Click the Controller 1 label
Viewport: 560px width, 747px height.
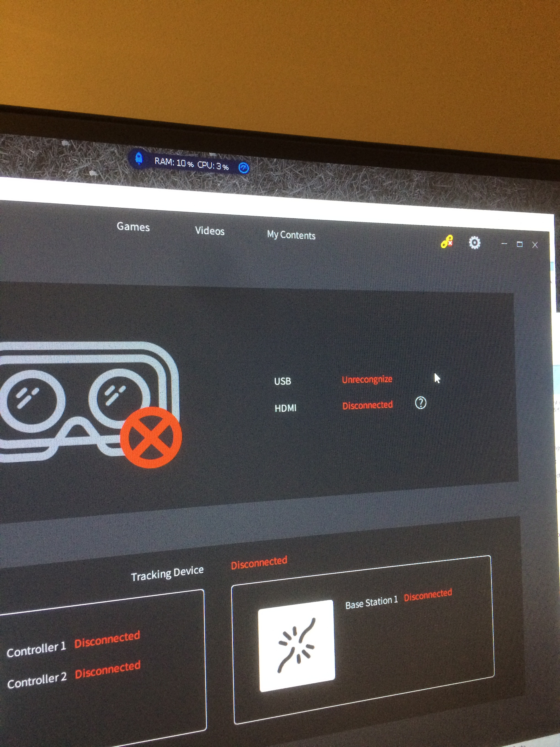pyautogui.click(x=36, y=650)
